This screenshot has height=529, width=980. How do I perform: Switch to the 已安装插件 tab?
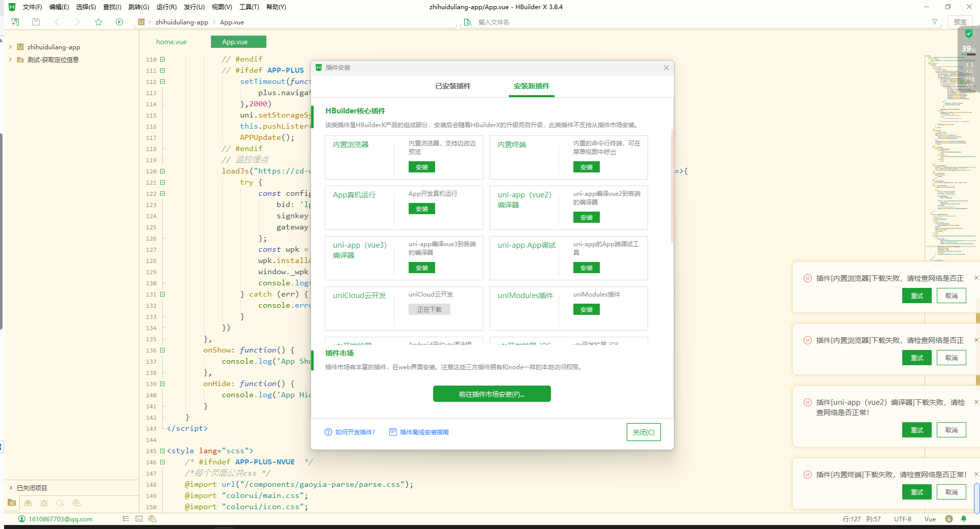tap(453, 86)
